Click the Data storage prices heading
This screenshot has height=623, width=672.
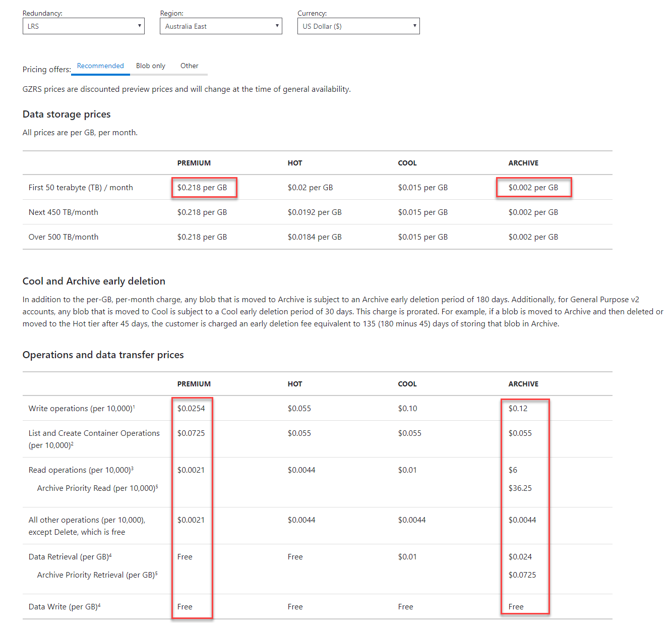(67, 115)
